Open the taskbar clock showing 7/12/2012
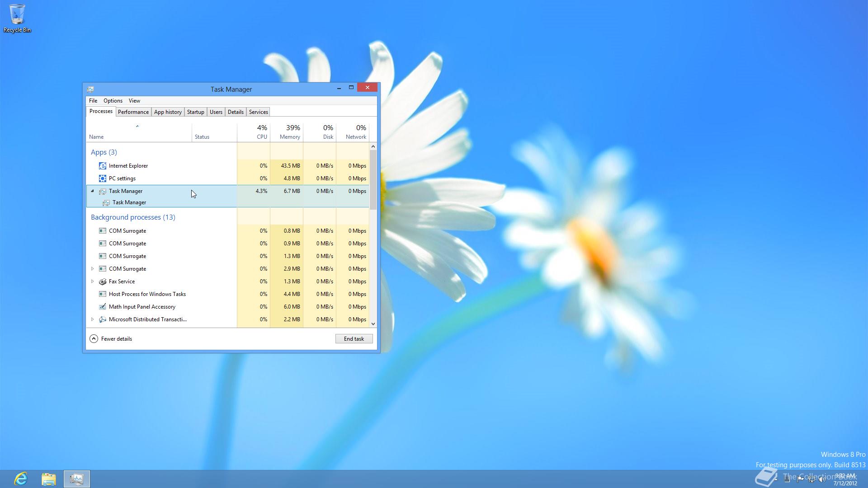The width and height of the screenshot is (868, 488). point(845,479)
